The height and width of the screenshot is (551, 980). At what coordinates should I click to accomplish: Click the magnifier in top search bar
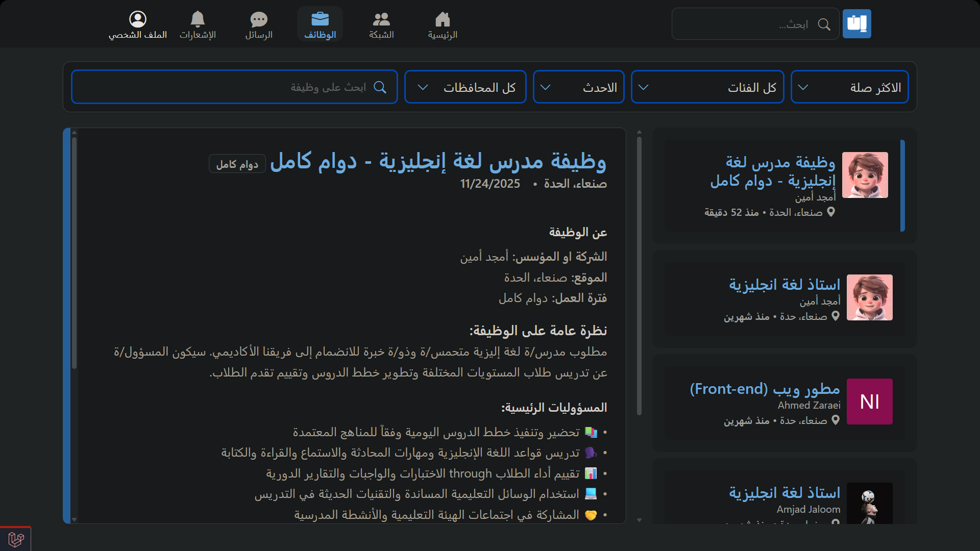pos(824,24)
